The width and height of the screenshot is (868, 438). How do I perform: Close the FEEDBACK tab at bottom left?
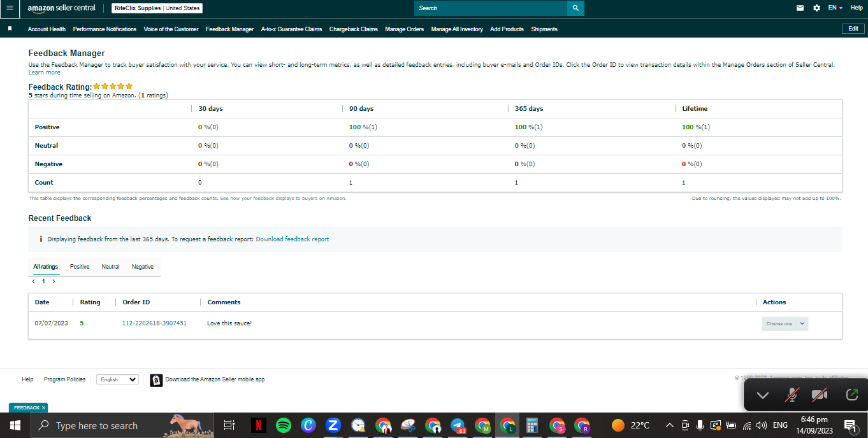[43, 407]
